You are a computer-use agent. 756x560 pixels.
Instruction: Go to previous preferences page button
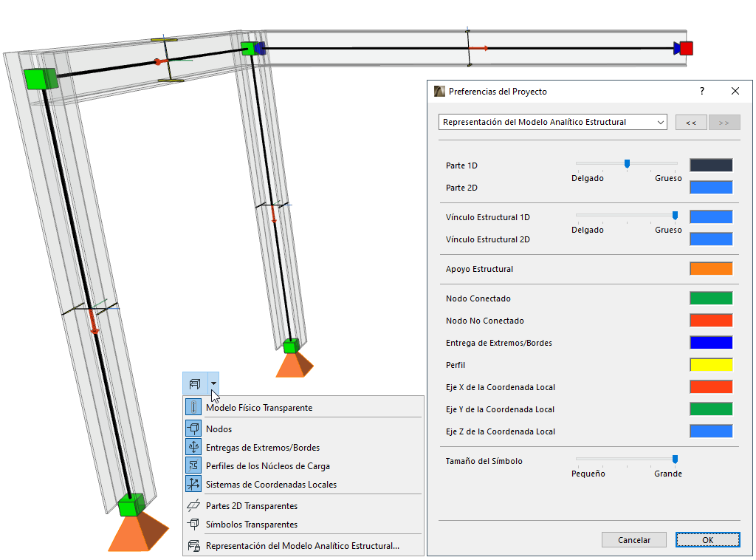pyautogui.click(x=691, y=123)
